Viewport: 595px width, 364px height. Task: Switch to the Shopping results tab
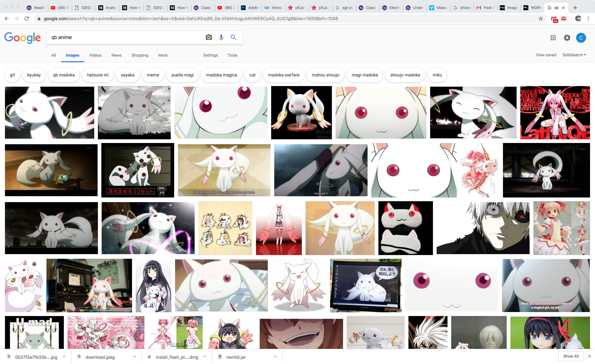coord(140,55)
